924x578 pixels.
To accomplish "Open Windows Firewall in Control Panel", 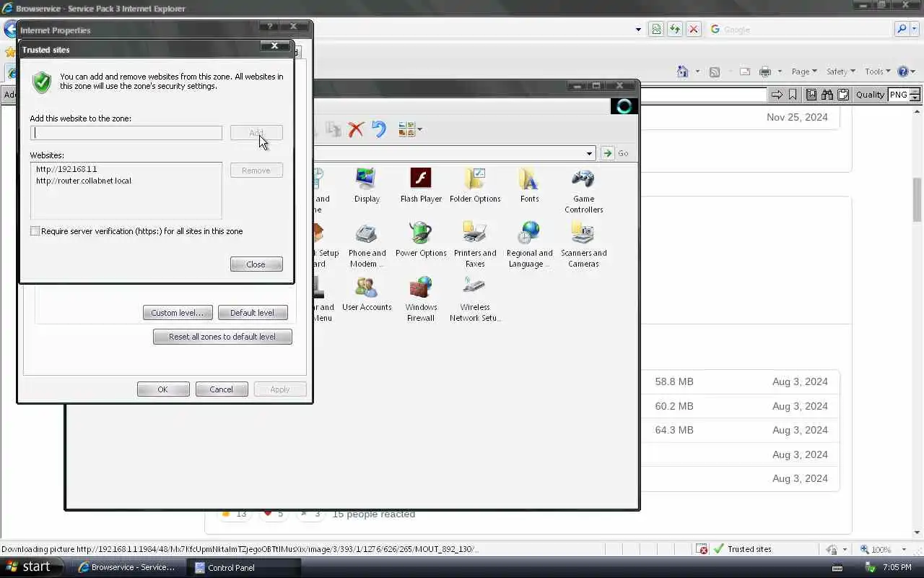I will (421, 299).
